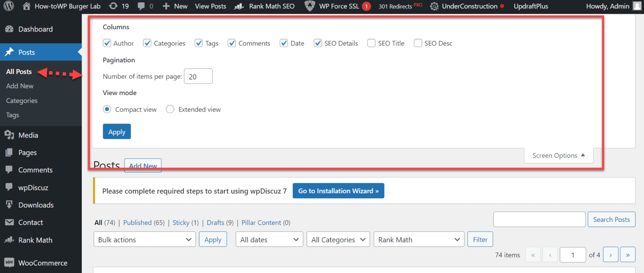
Task: Expand the All Categories dropdown
Action: (338, 239)
